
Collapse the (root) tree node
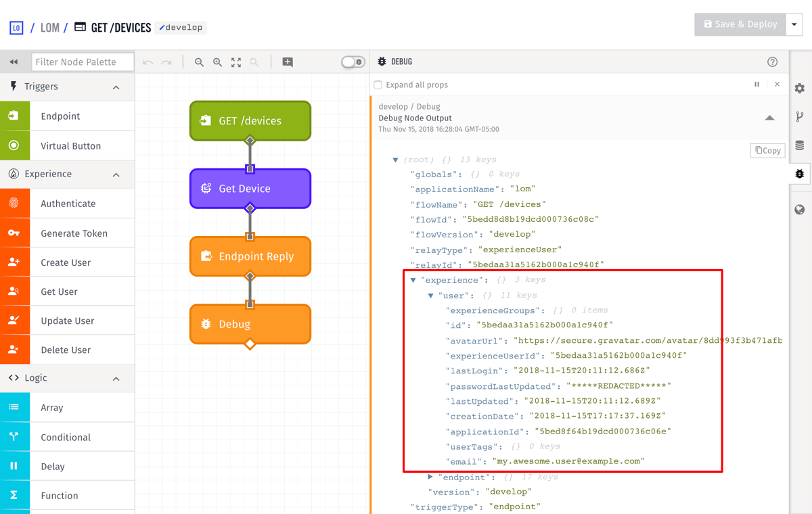pos(396,160)
